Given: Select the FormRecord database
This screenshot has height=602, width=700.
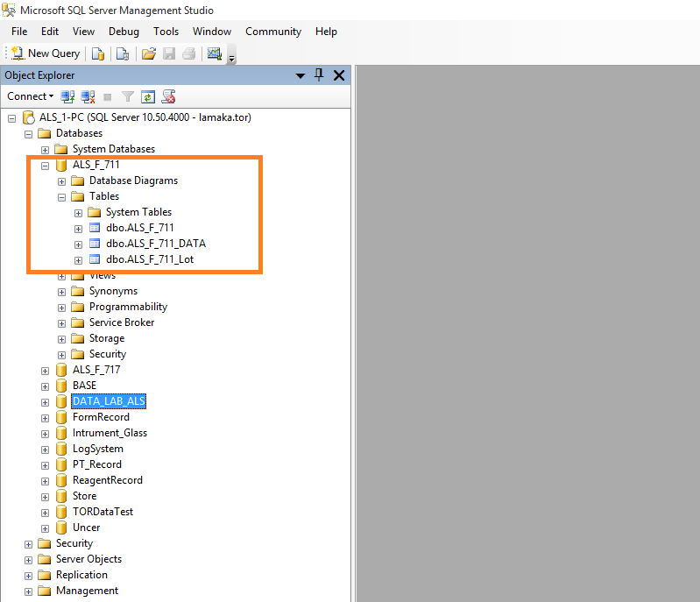Looking at the screenshot, I should point(101,417).
